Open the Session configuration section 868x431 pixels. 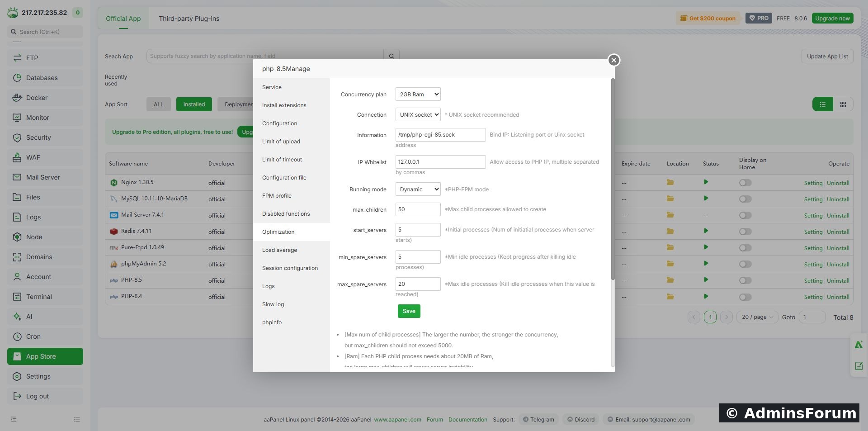pos(292,268)
